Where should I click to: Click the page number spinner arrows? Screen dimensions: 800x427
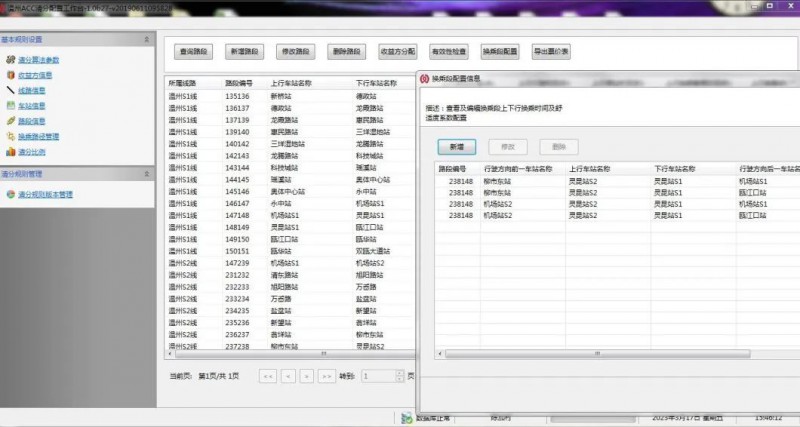point(398,375)
